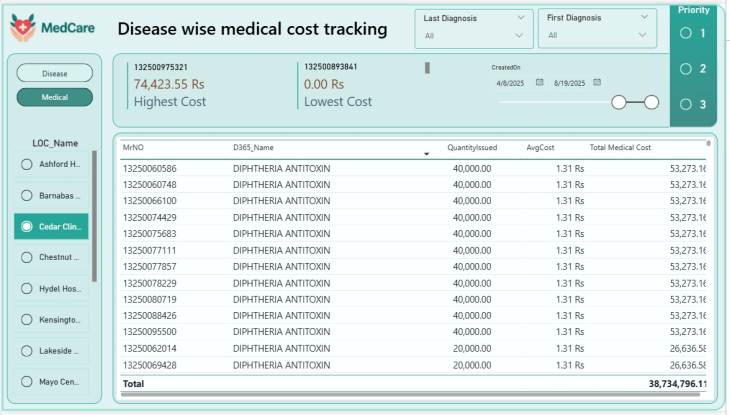Select Priority 3 radio option

click(x=685, y=104)
